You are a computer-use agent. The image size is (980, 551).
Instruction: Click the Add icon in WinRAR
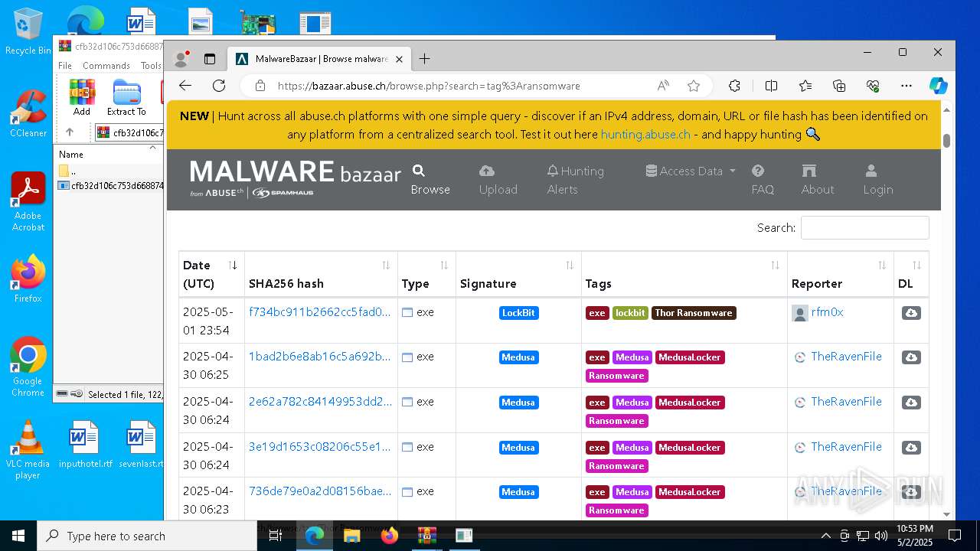coord(82,97)
